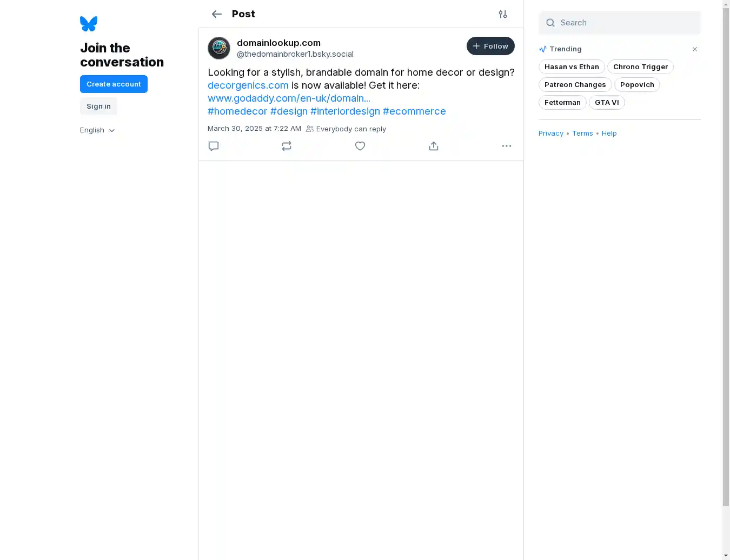The image size is (730, 560).
Task: Click the #interiordesign hashtag
Action: coord(345,111)
